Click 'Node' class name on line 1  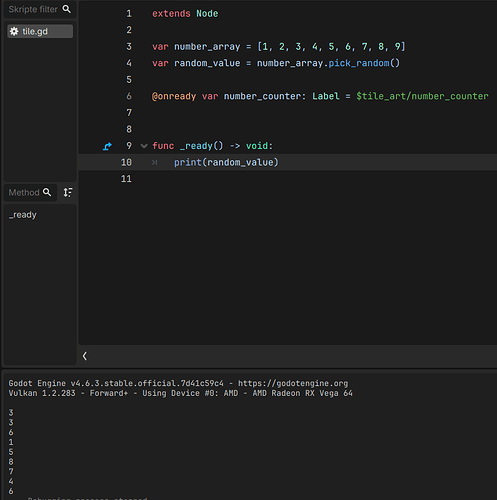207,14
